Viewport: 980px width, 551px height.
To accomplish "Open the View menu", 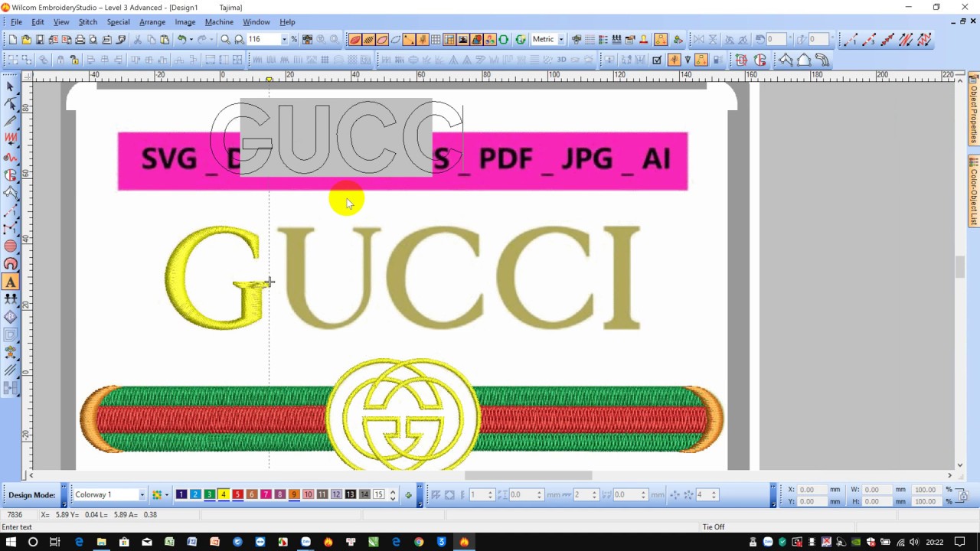I will [61, 21].
